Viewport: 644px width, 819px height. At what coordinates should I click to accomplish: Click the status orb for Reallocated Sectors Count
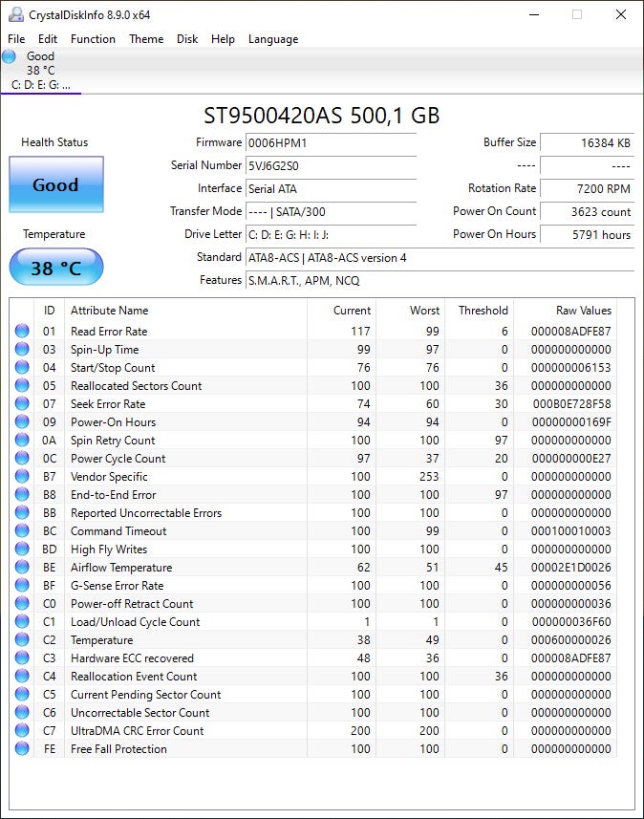[22, 386]
